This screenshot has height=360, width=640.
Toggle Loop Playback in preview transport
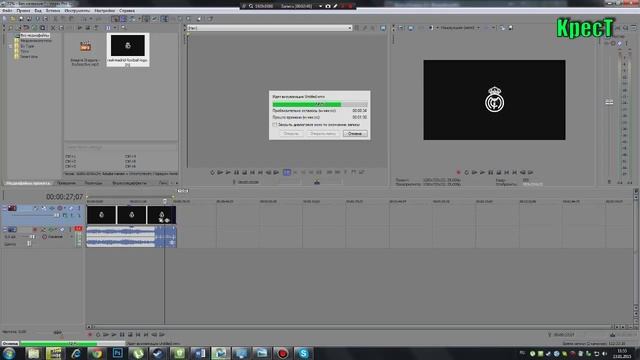467,173
